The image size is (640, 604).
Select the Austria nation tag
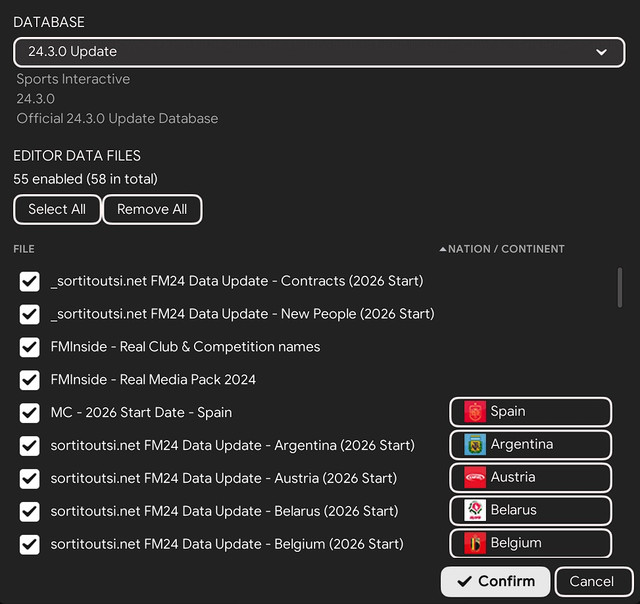coord(531,477)
